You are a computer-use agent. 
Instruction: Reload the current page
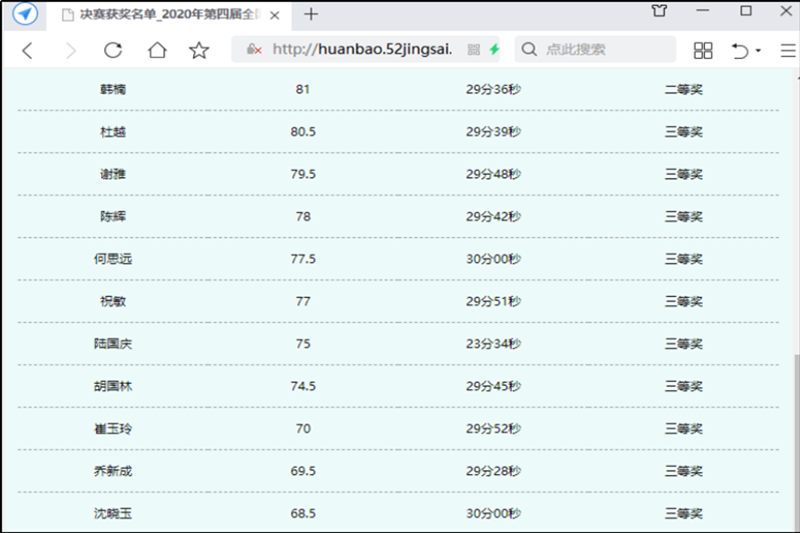tap(113, 50)
